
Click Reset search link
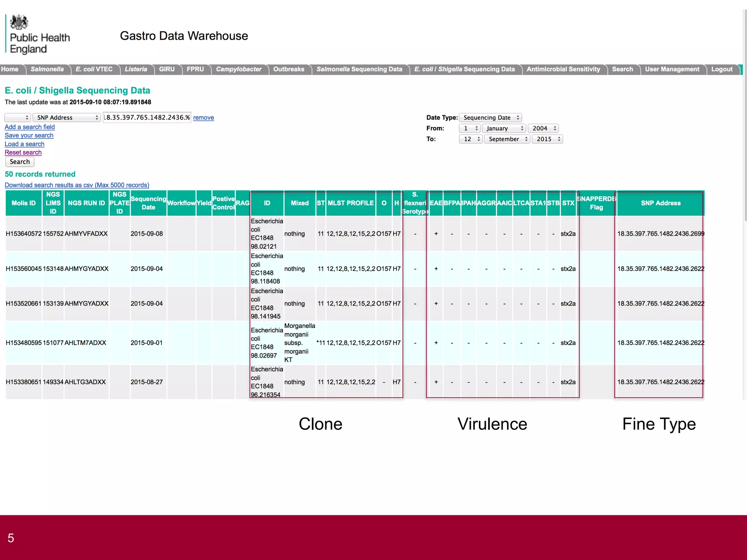click(x=23, y=152)
